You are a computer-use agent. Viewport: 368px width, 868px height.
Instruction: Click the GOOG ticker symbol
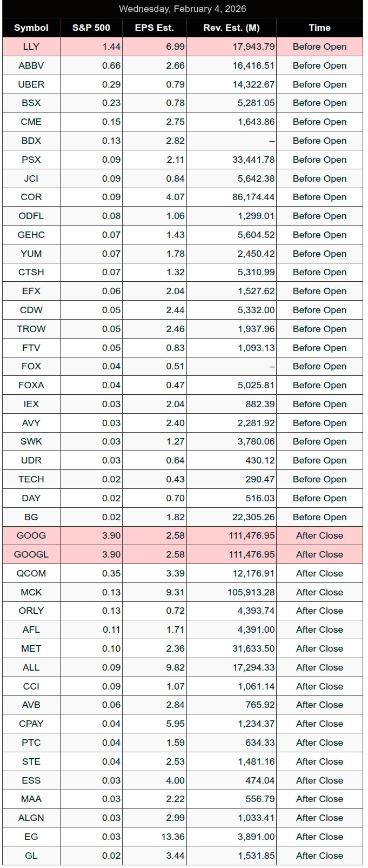click(31, 535)
